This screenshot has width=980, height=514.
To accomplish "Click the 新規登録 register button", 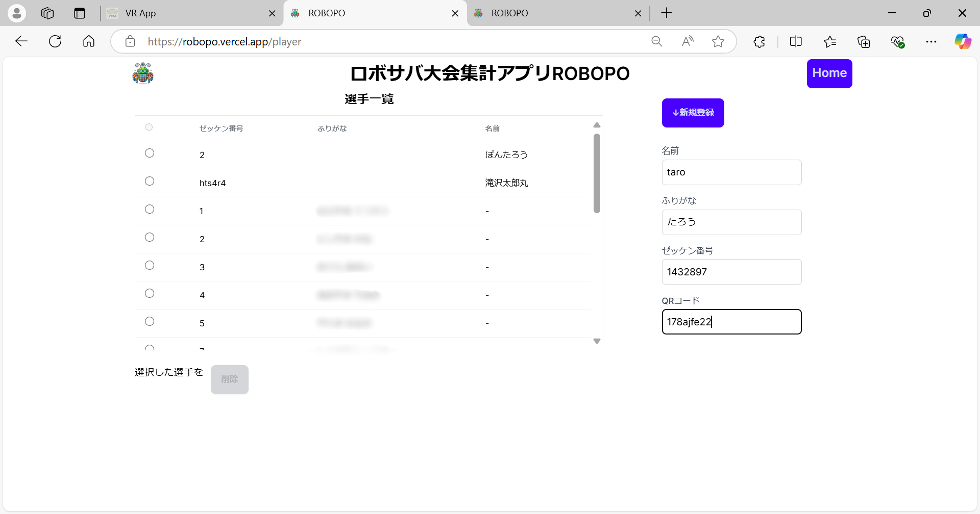I will click(693, 113).
